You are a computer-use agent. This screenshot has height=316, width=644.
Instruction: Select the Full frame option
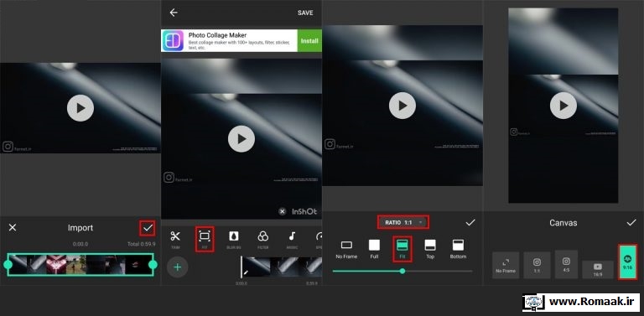[374, 249]
